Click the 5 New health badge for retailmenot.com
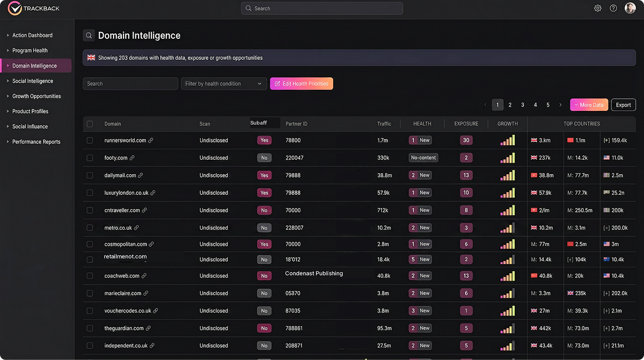The height and width of the screenshot is (360, 644). tap(420, 259)
